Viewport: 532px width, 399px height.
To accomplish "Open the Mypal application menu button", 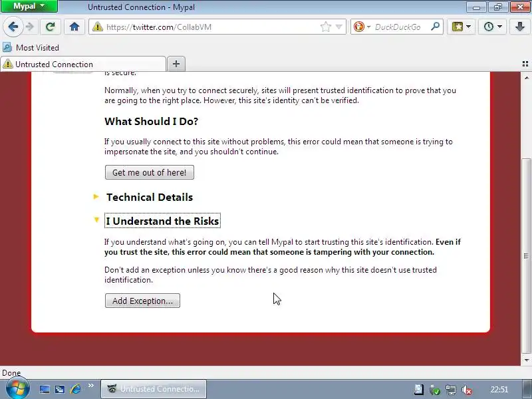I will (29, 7).
